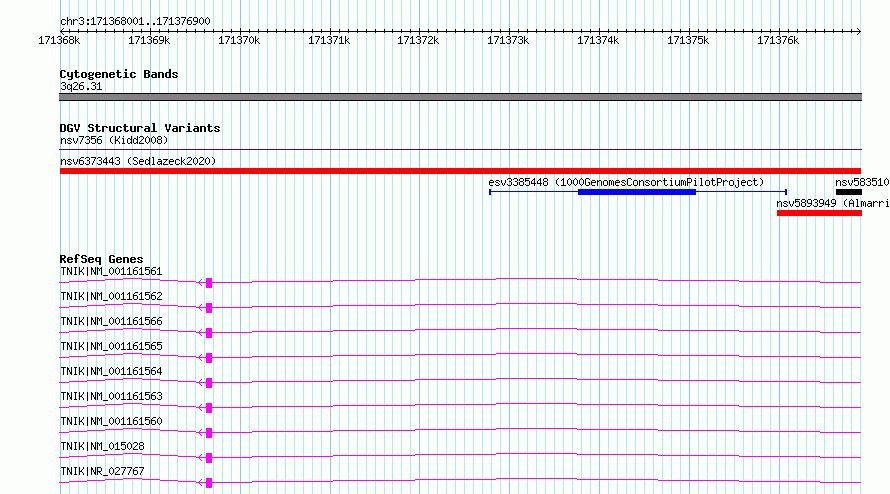This screenshot has width=890, height=494.
Task: Click the 171369k ruler position label
Action: click(149, 40)
